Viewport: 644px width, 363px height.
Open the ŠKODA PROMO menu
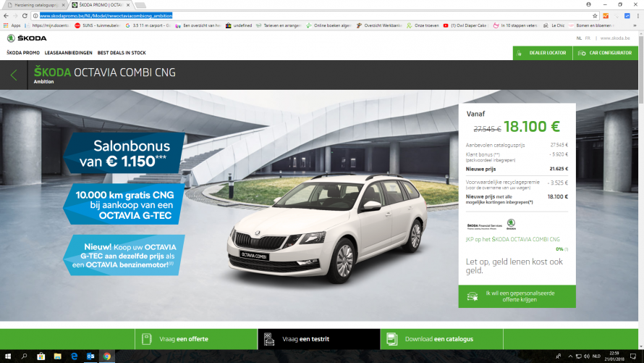pyautogui.click(x=23, y=53)
